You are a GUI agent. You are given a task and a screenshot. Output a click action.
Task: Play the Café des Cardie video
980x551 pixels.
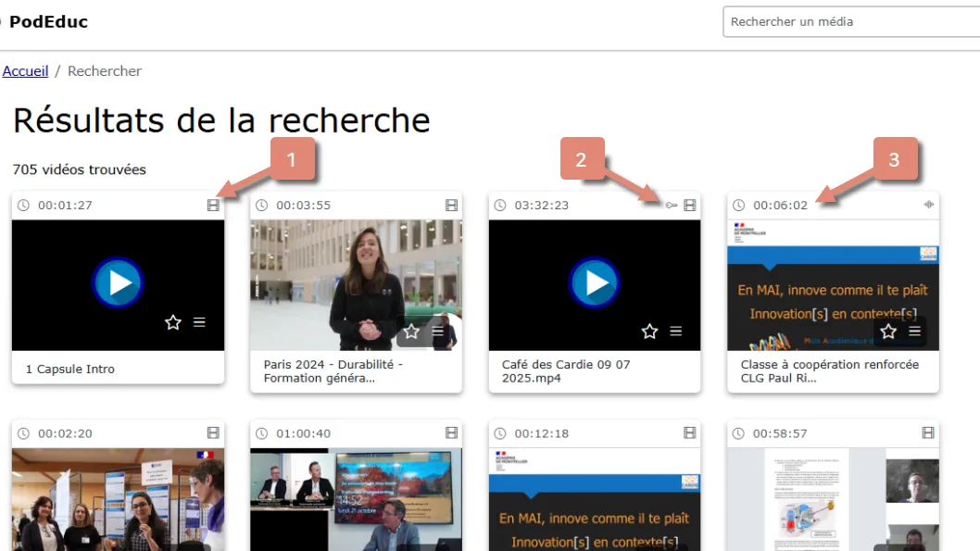tap(595, 283)
